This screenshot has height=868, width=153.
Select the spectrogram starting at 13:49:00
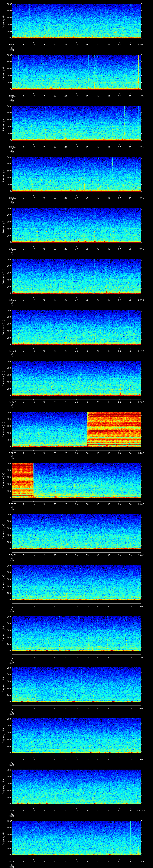pos(76,276)
